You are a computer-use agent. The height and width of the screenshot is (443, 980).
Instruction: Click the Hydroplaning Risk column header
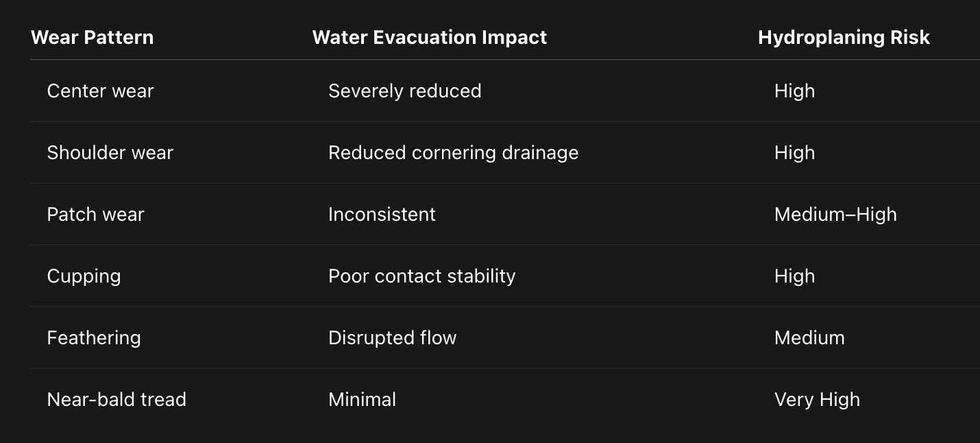pyautogui.click(x=843, y=37)
